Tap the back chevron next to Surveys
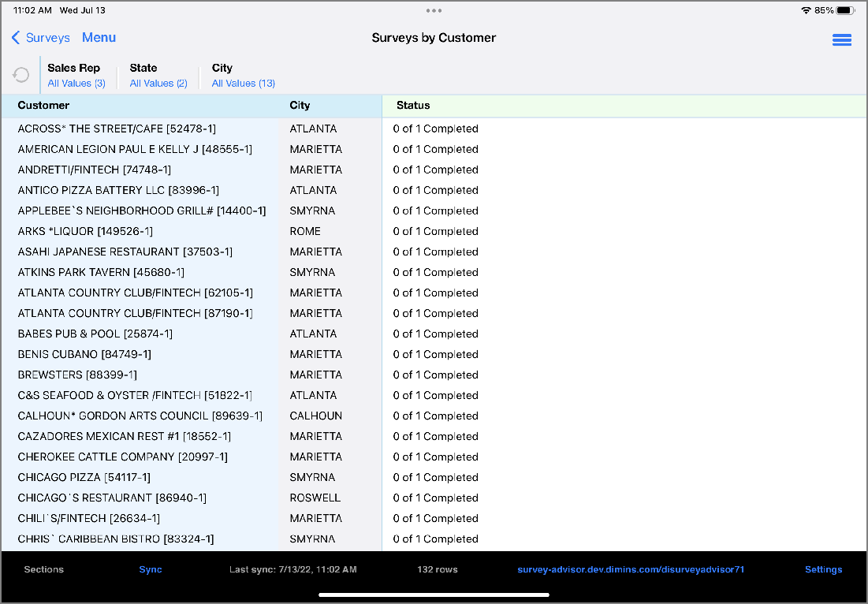 [16, 38]
